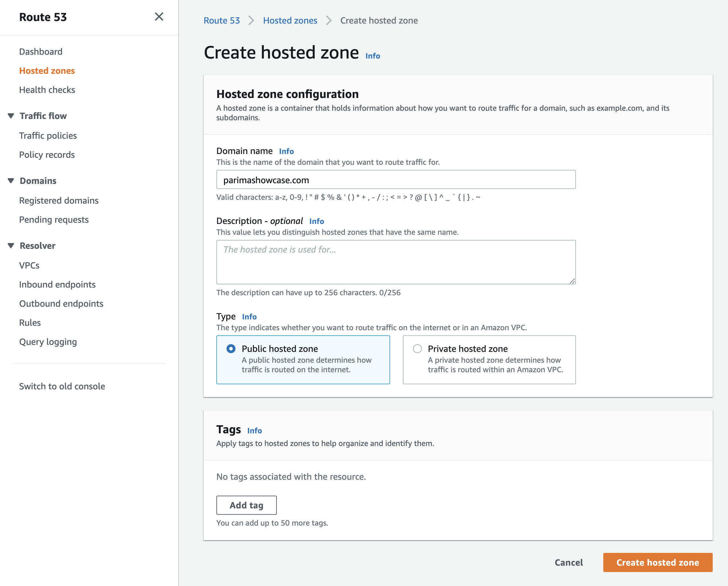This screenshot has height=586, width=728.
Task: Click Create hosted zone button
Action: [658, 562]
